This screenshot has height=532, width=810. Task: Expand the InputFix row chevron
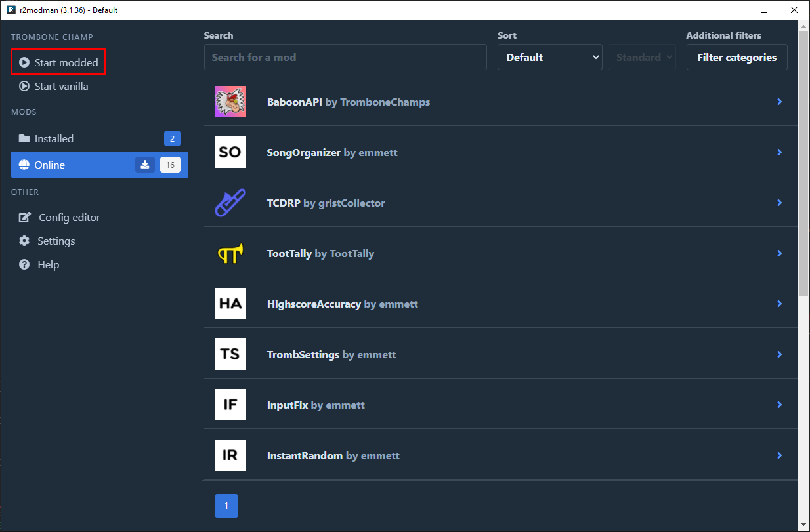coord(780,405)
